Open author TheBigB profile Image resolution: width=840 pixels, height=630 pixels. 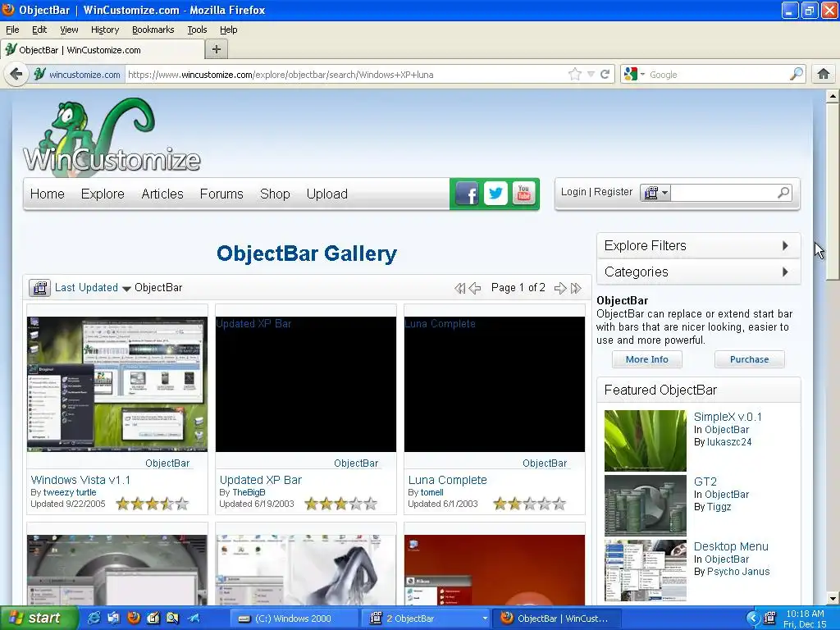[249, 492]
